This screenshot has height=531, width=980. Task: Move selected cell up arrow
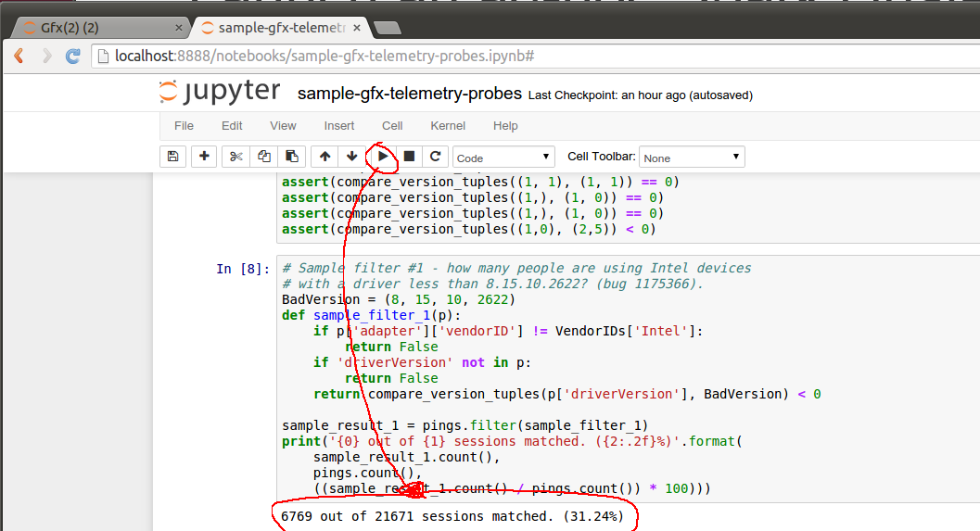[x=325, y=157]
